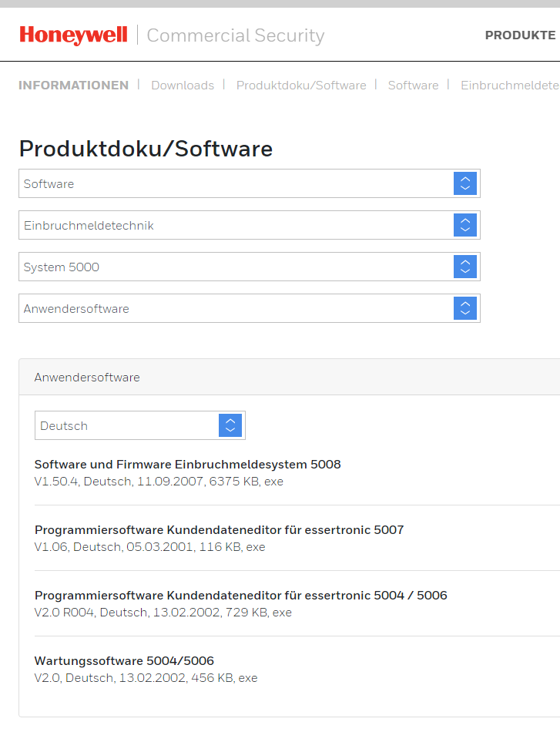Viewport: 560px width, 732px height.
Task: Download Wartungssoftware 5004/5006
Action: [124, 661]
